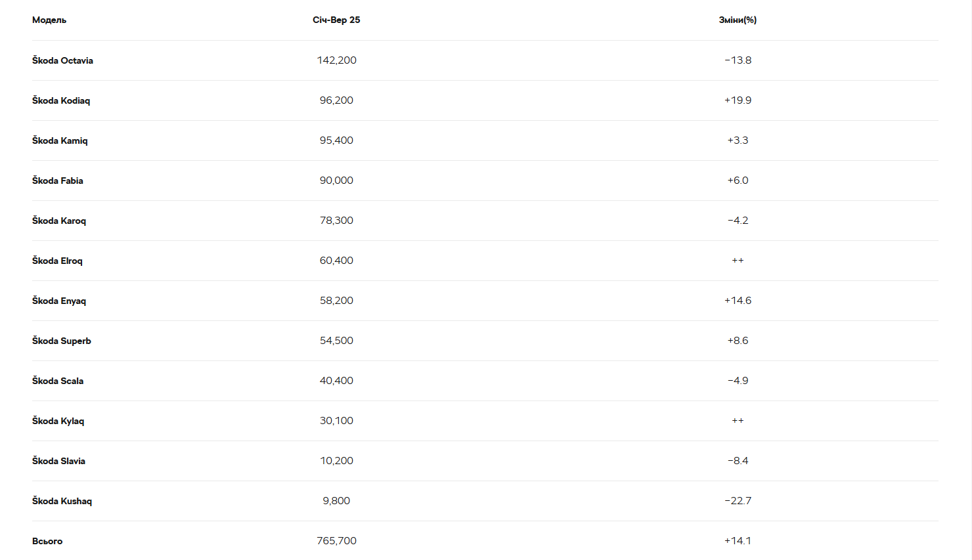Click the Škoda Kodiaq model name

click(x=61, y=100)
